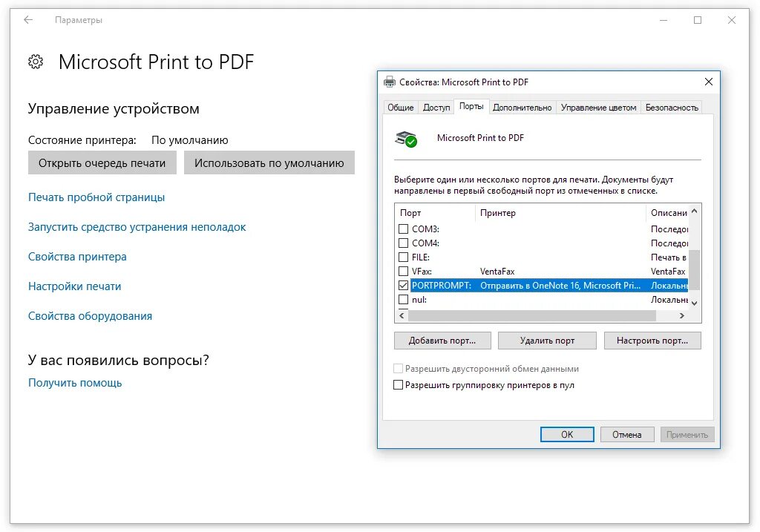Click the horizontal scroll-right arrow of ports list
760x532 pixels.
[x=682, y=315]
